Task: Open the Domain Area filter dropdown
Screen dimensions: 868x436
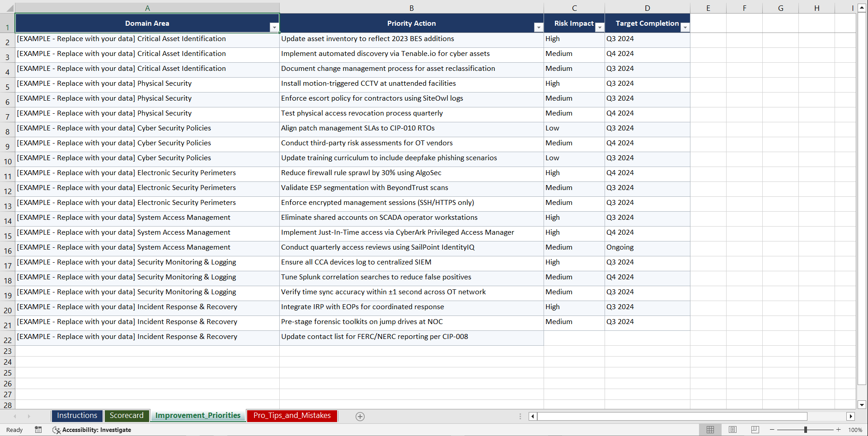Action: pos(274,28)
